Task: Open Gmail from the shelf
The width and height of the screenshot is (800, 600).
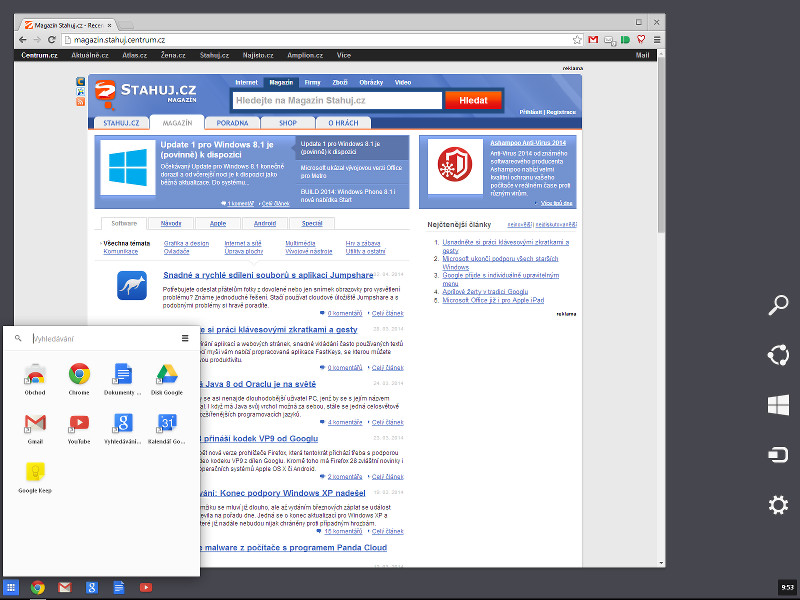Action: (65, 587)
